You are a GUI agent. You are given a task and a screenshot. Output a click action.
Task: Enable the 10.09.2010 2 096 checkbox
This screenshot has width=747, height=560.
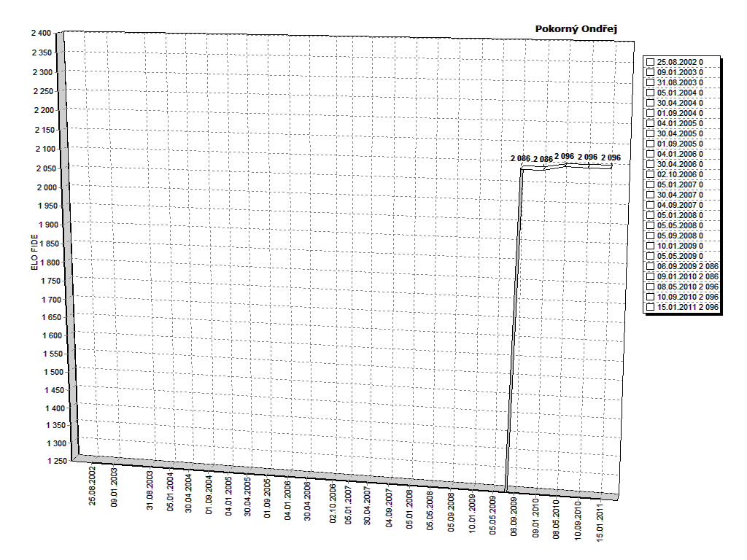point(650,297)
